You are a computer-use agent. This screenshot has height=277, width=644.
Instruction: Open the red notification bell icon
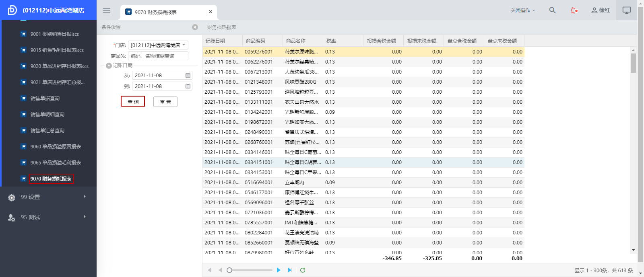[x=574, y=10]
